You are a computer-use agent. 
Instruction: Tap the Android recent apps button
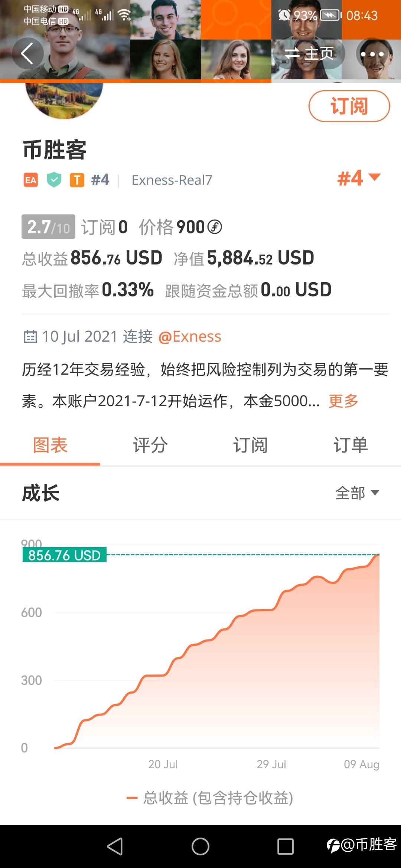[286, 846]
